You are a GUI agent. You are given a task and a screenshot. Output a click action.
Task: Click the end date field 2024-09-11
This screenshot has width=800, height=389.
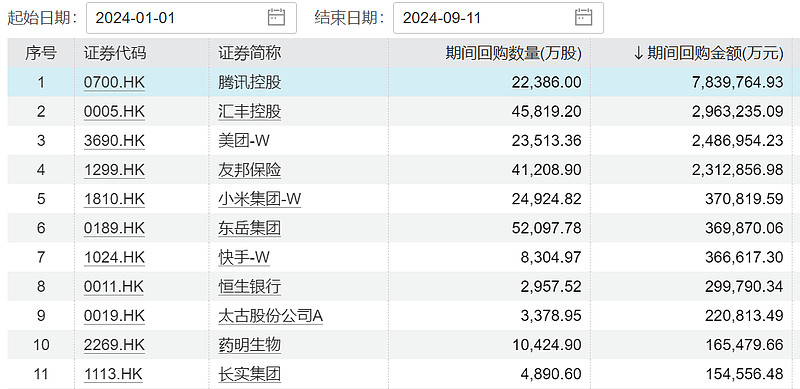[498, 18]
